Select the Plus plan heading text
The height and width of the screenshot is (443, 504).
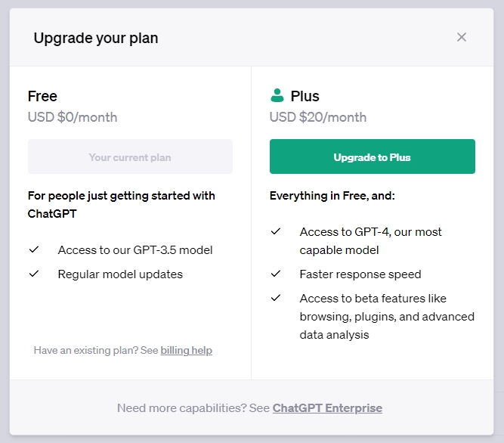tap(305, 96)
